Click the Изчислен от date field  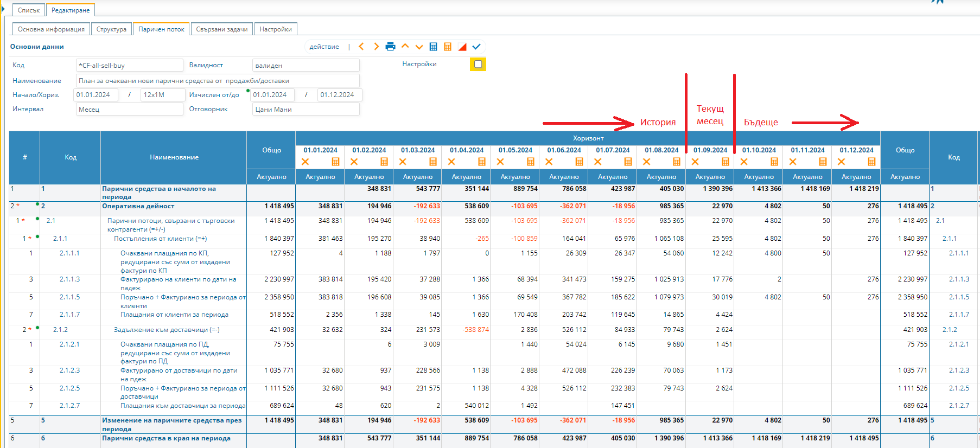272,94
